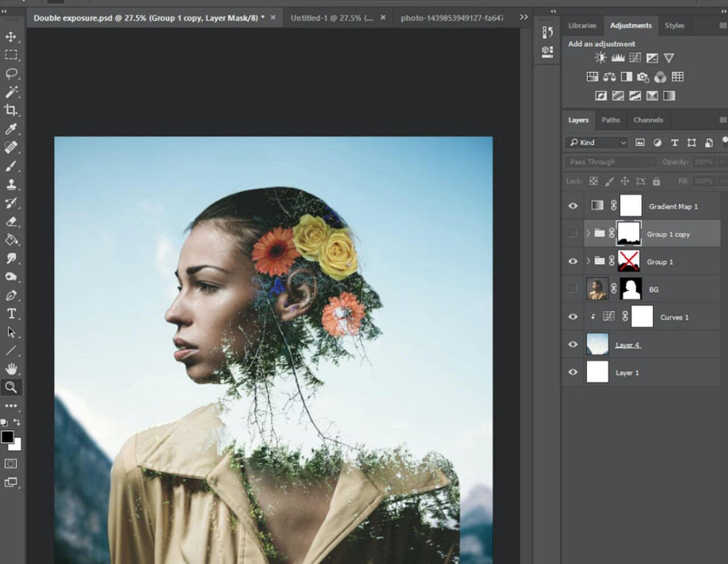Switch to the Channels tab
Image resolution: width=728 pixels, height=564 pixels.
pyautogui.click(x=648, y=120)
